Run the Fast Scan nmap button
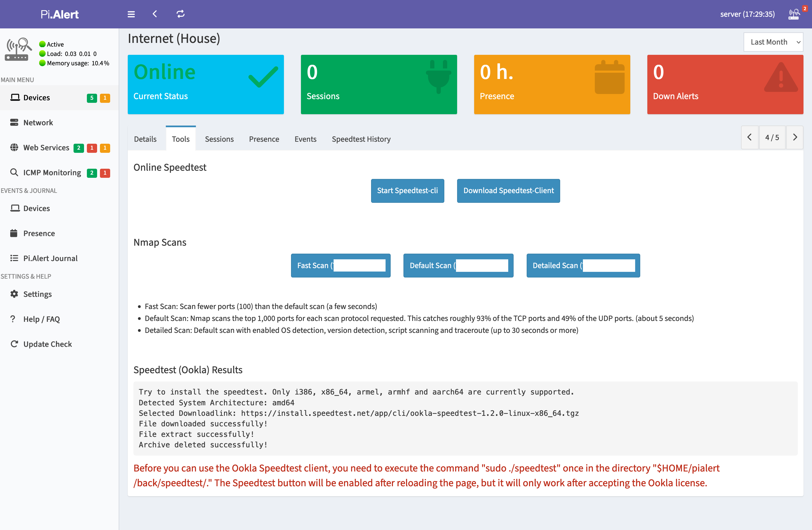Viewport: 812px width, 530px height. point(340,265)
